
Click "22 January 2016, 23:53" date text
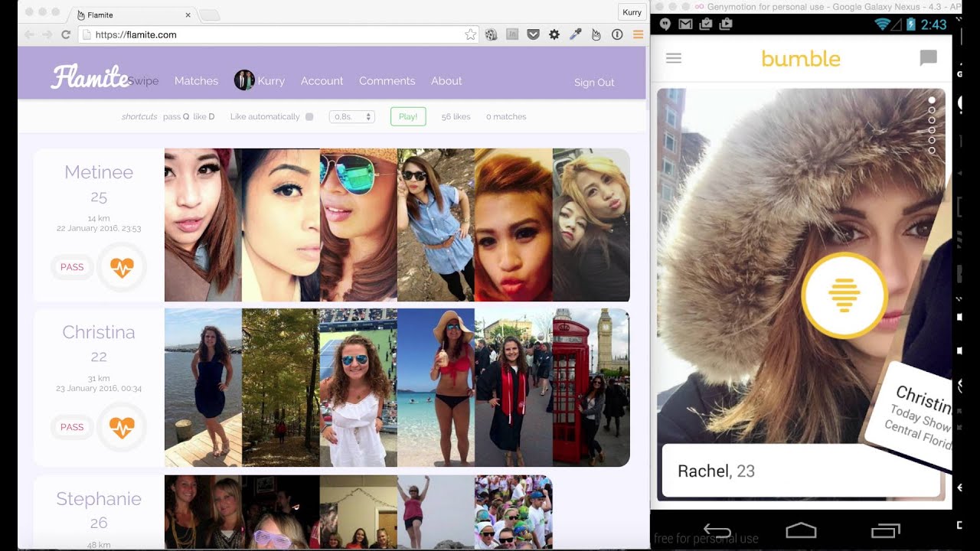(x=99, y=229)
